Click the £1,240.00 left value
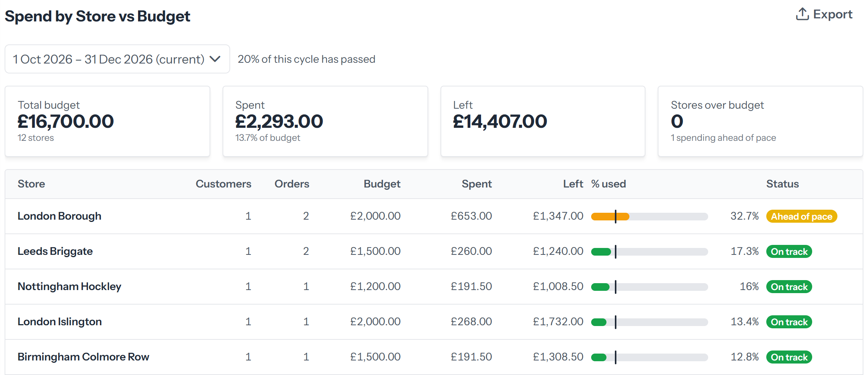Viewport: 868px width, 375px height. pyautogui.click(x=558, y=251)
